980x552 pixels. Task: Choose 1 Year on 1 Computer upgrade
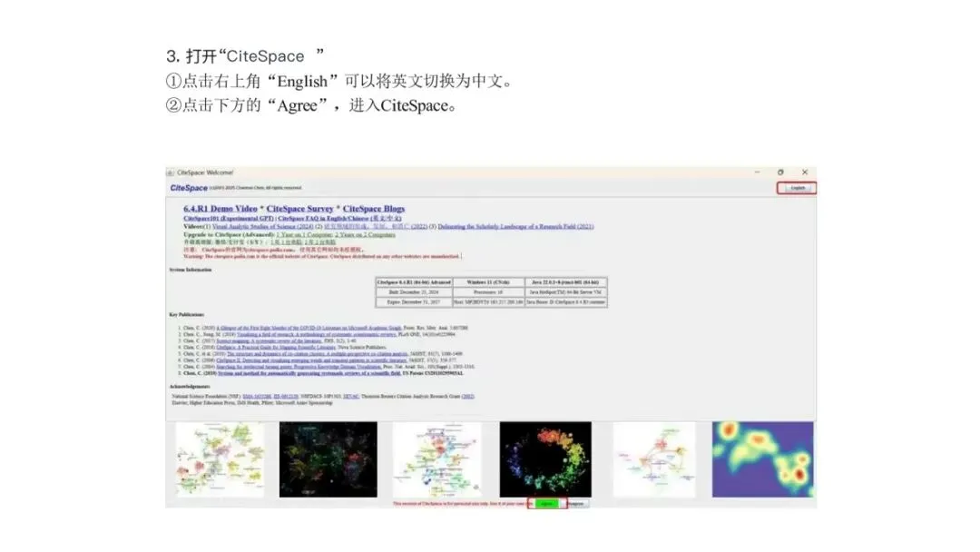click(x=304, y=234)
